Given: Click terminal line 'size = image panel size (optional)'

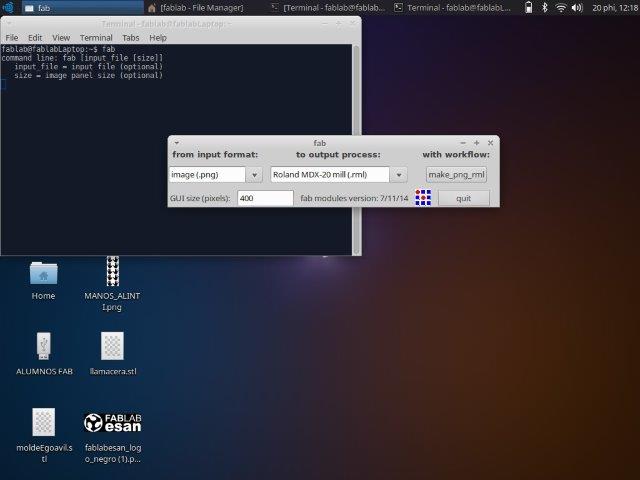Looking at the screenshot, I should pyautogui.click(x=88, y=76).
